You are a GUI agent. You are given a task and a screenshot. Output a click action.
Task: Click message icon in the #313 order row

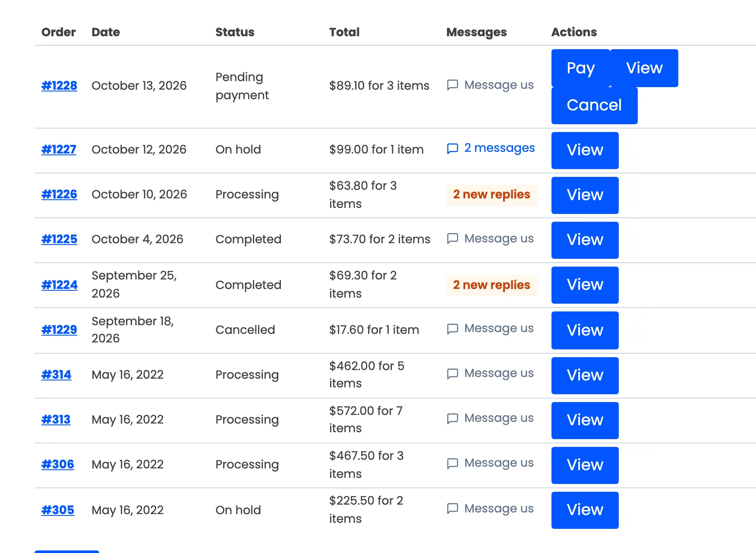[x=452, y=418]
